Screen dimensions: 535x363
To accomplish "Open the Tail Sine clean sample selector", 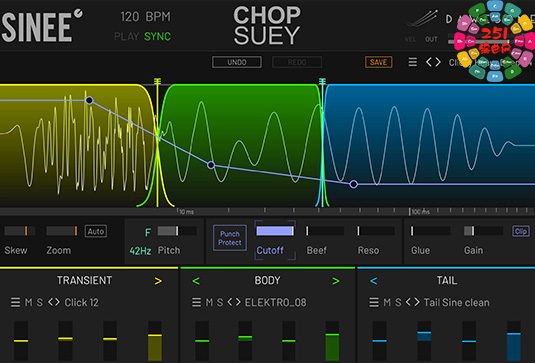I will 457,302.
